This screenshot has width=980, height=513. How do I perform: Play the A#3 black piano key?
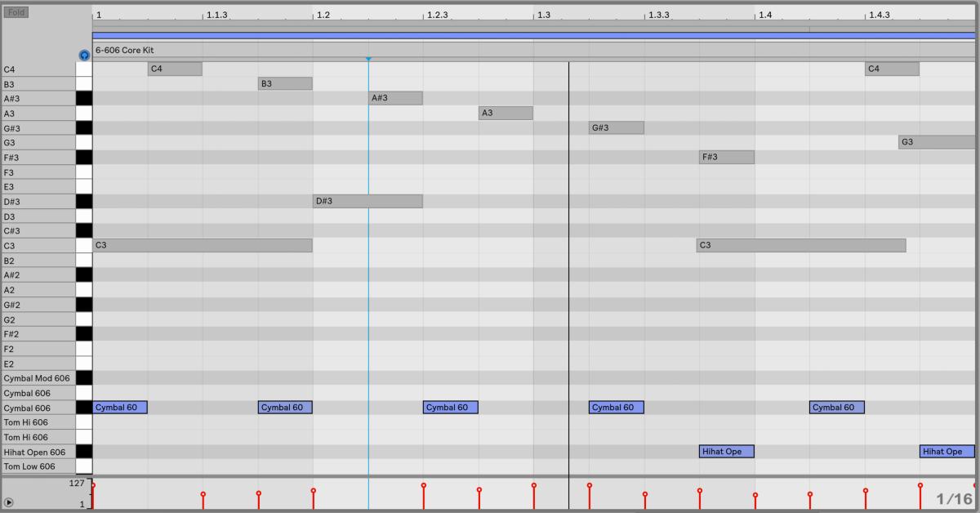pyautogui.click(x=83, y=98)
